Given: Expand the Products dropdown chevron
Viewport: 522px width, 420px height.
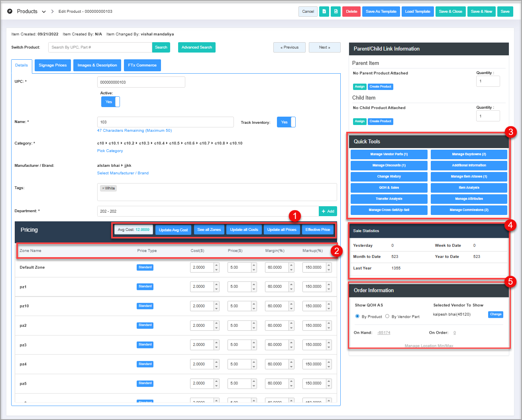Looking at the screenshot, I should click(44, 12).
